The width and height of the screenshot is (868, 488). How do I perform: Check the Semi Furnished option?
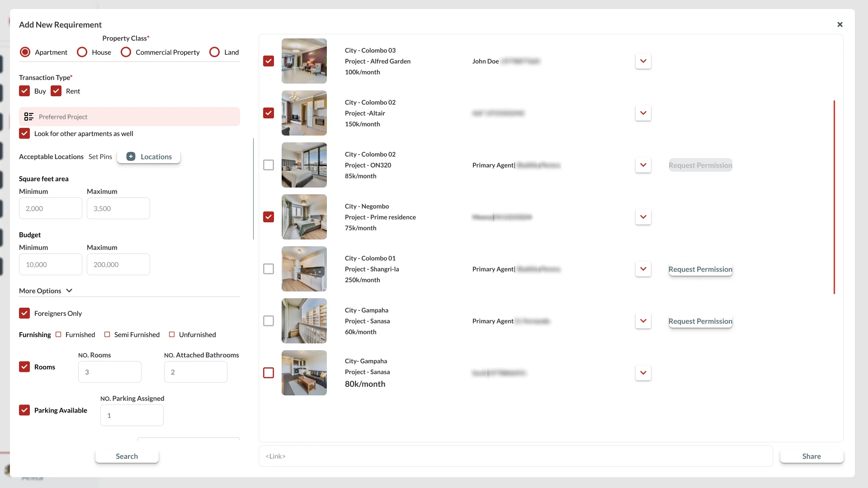click(107, 334)
